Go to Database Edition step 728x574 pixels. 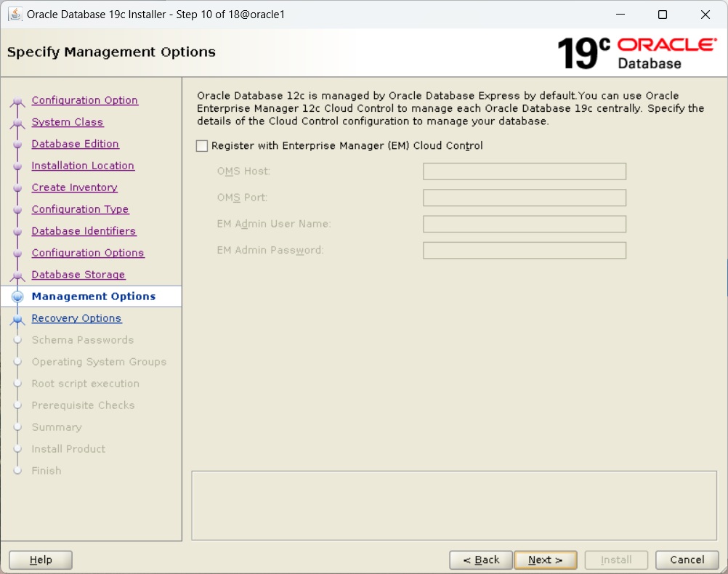point(75,144)
